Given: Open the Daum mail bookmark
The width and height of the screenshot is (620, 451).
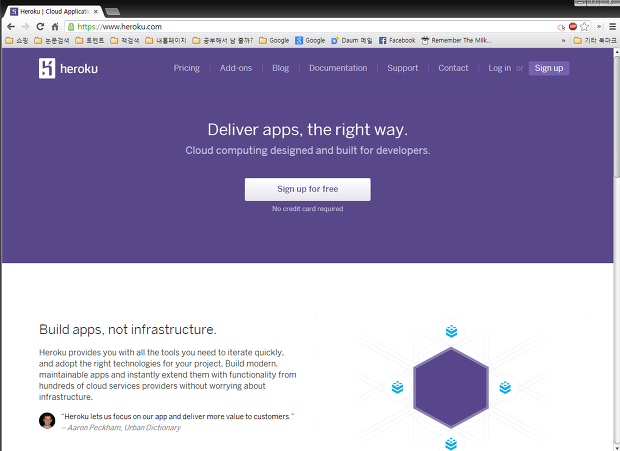Looking at the screenshot, I should click(x=352, y=40).
